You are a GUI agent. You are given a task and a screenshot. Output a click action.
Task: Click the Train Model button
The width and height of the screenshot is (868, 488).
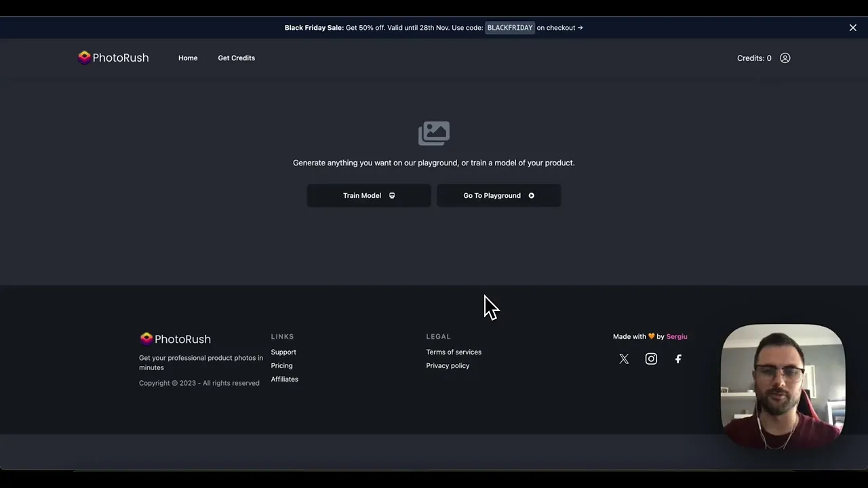[x=369, y=196]
